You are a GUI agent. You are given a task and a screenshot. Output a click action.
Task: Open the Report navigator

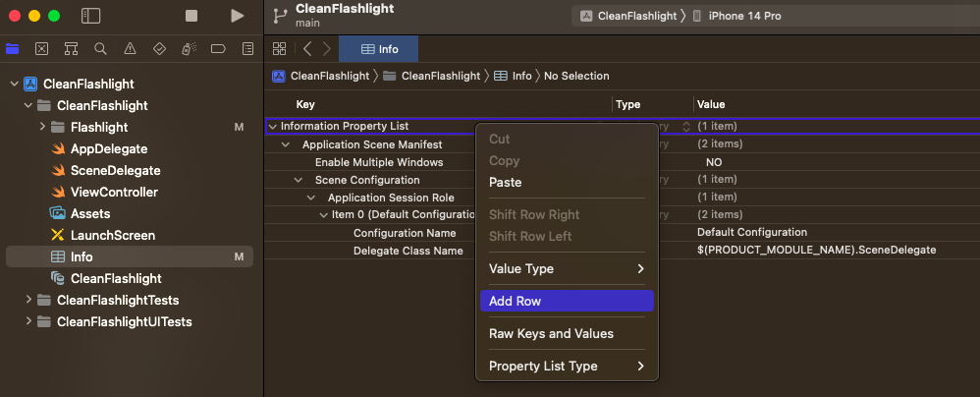(x=248, y=49)
